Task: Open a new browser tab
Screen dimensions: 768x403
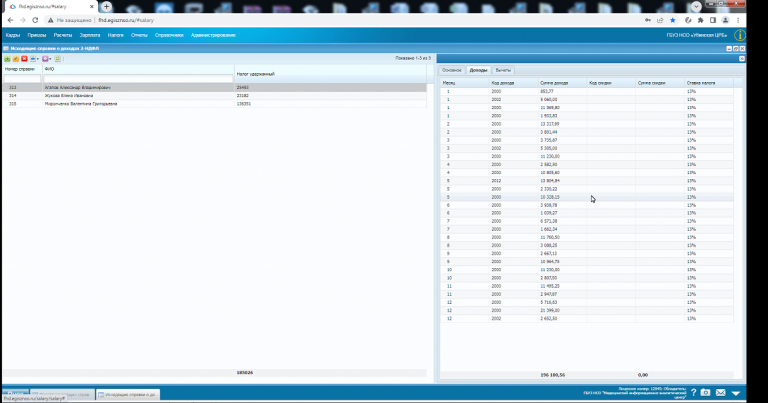Action: click(106, 6)
